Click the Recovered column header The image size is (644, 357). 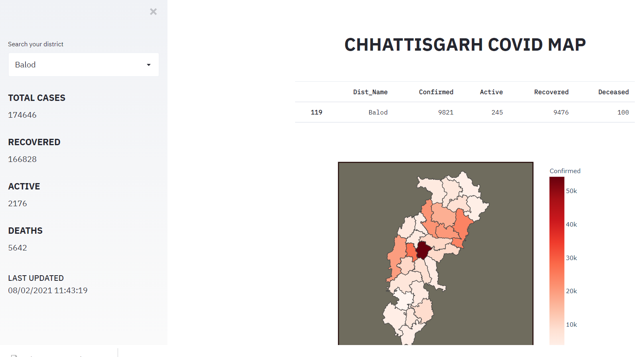pyautogui.click(x=551, y=92)
